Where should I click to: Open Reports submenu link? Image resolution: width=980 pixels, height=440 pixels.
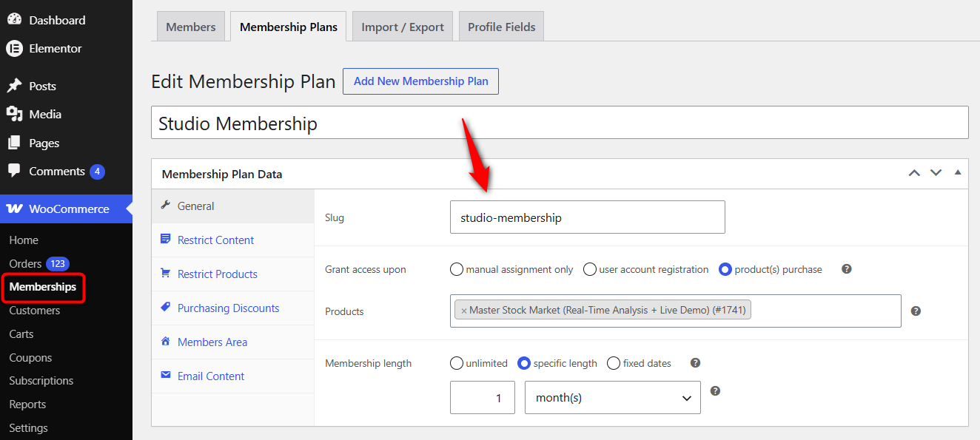click(x=27, y=405)
